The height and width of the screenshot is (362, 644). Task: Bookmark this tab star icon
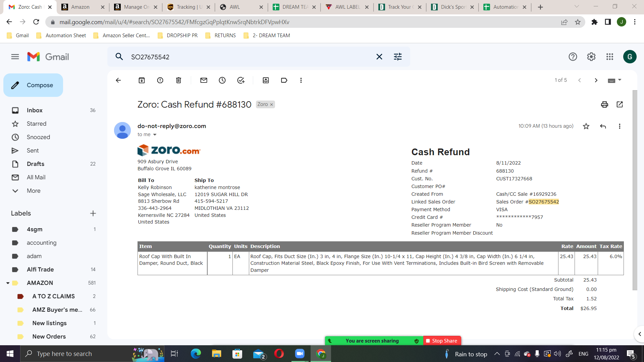[x=578, y=22]
